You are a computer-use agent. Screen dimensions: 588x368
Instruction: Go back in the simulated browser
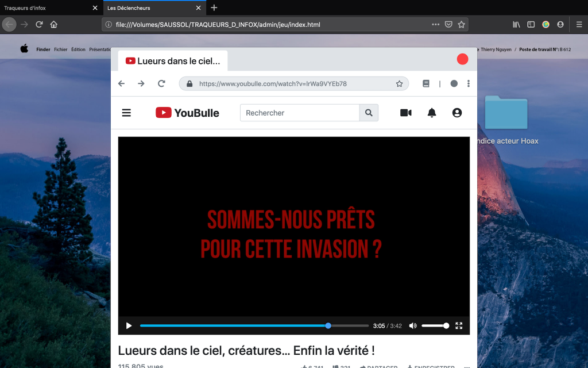coord(122,83)
